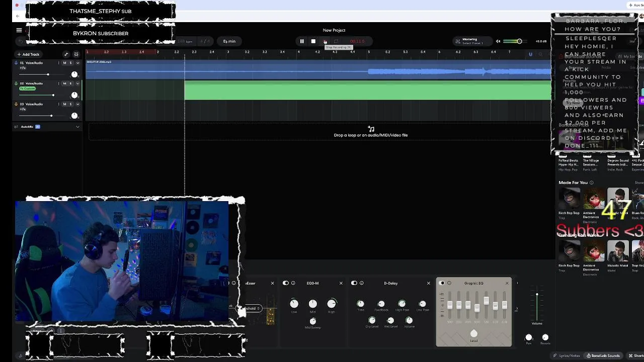Click the microphone icon of track 03
Screen dimensions: 644x362
coord(16,104)
